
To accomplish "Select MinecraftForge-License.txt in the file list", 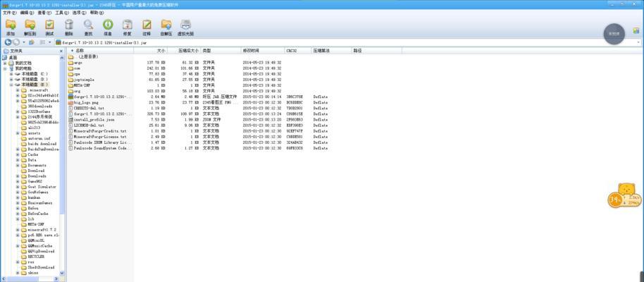I will coord(97,137).
